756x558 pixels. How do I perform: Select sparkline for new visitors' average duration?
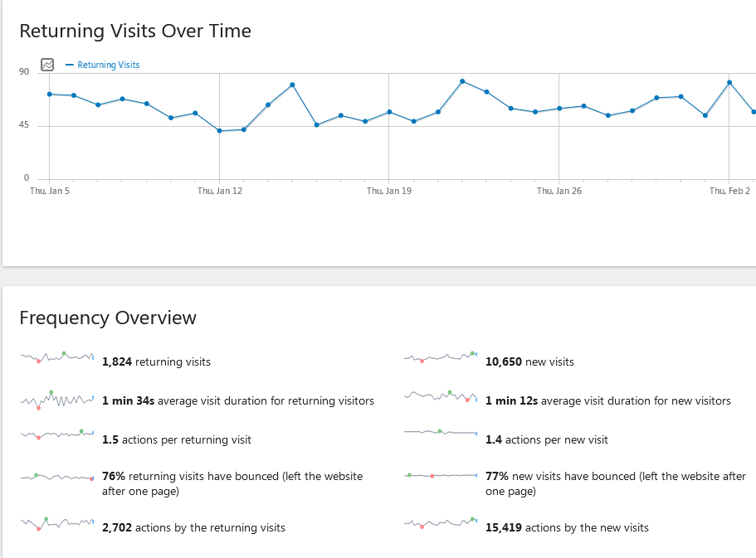pos(441,396)
